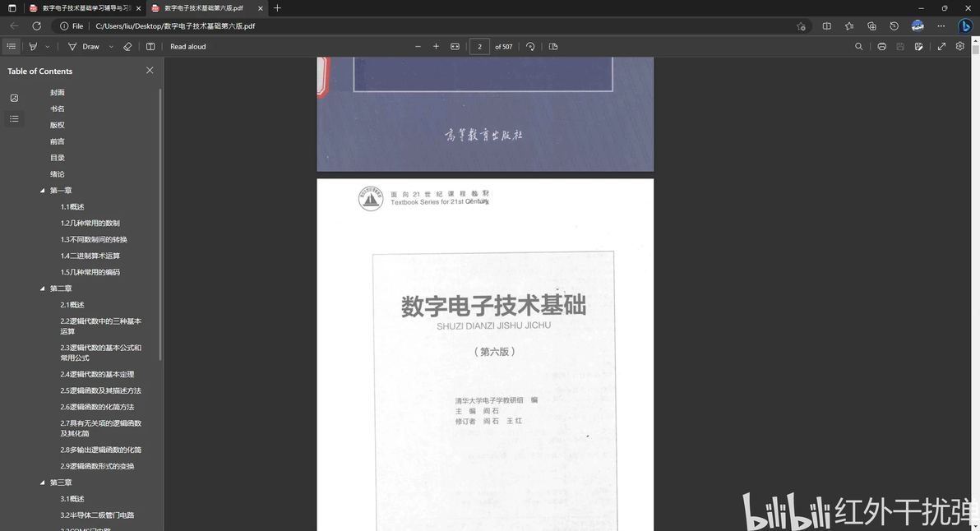The image size is (980, 531).
Task: Select the Draw tool
Action: 85,46
